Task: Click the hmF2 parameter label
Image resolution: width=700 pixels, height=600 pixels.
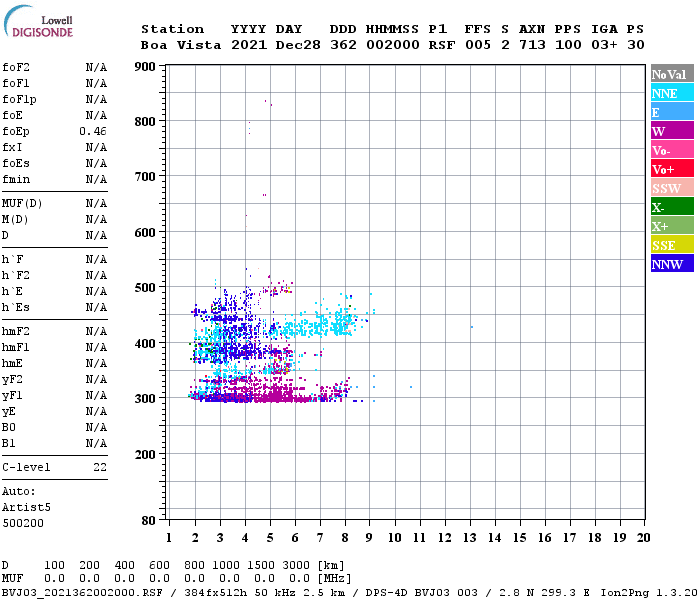Action: tap(16, 331)
